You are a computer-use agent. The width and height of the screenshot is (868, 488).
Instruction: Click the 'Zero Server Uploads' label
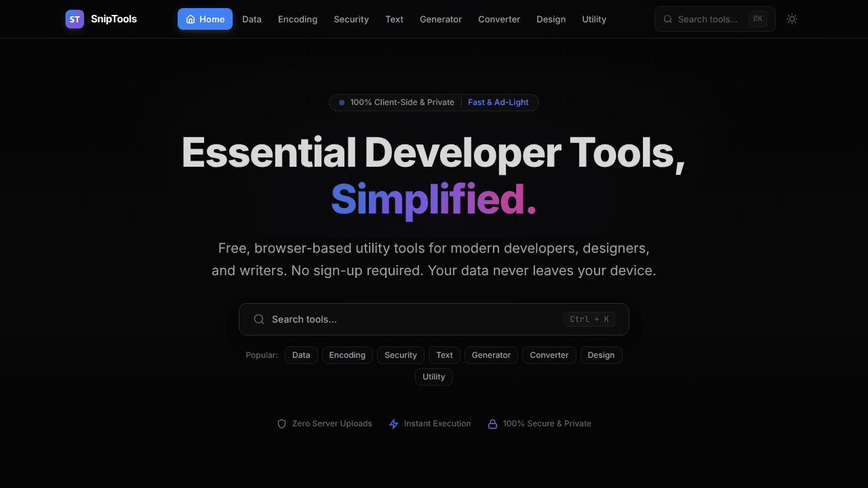[332, 424]
